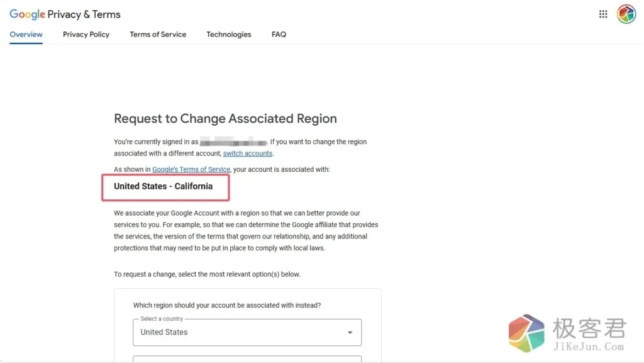Click the 'Which region should your account' question
This screenshot has height=363, width=644.
227,305
